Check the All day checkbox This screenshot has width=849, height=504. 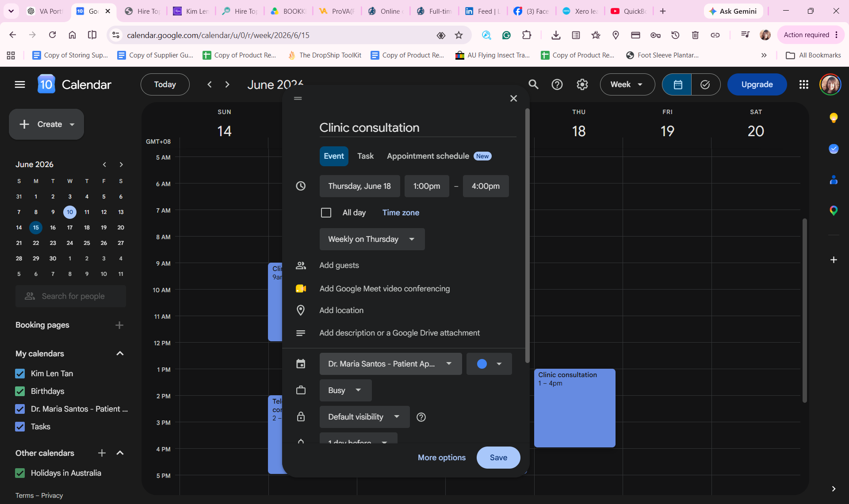point(326,213)
